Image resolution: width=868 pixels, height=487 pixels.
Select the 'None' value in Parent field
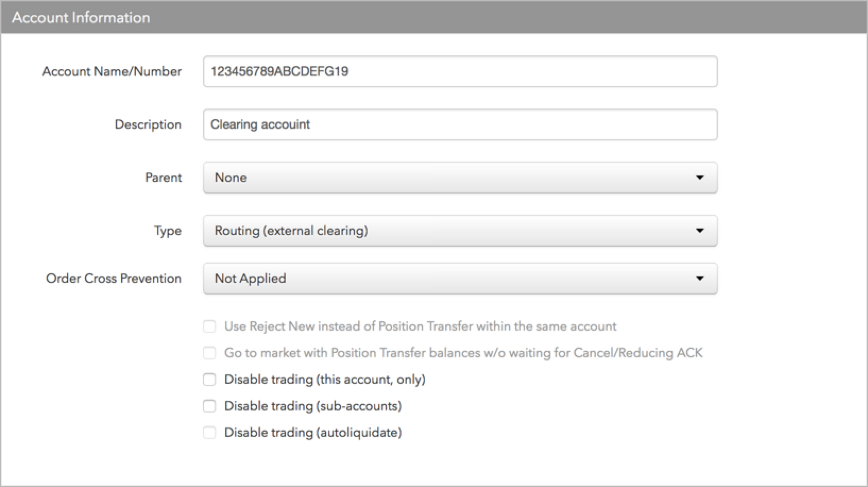[x=460, y=178]
